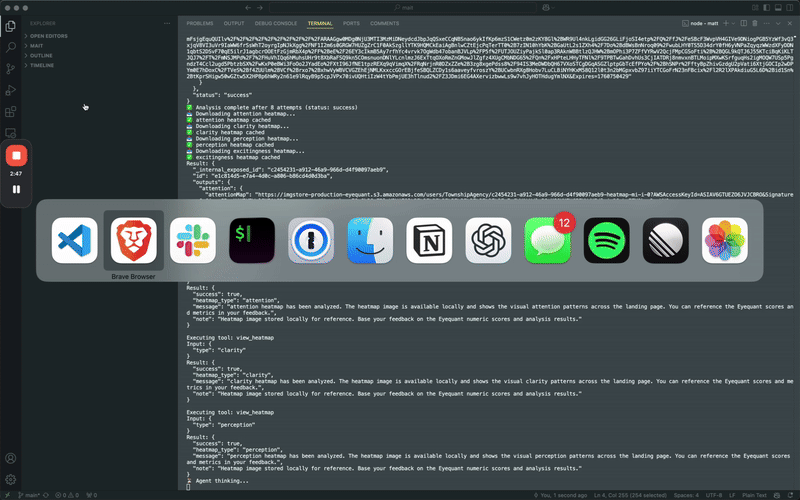Select Brave Browser in the app switcher
The width and height of the screenshot is (800, 500).
coord(133,240)
